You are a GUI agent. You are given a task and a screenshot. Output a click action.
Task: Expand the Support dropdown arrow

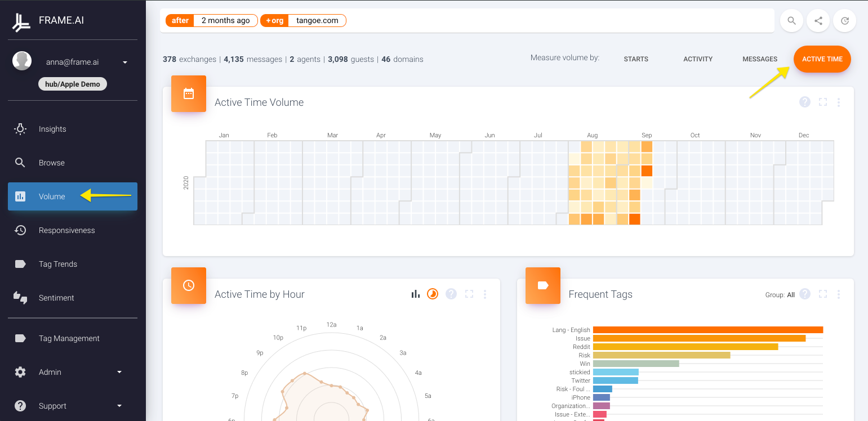point(119,406)
